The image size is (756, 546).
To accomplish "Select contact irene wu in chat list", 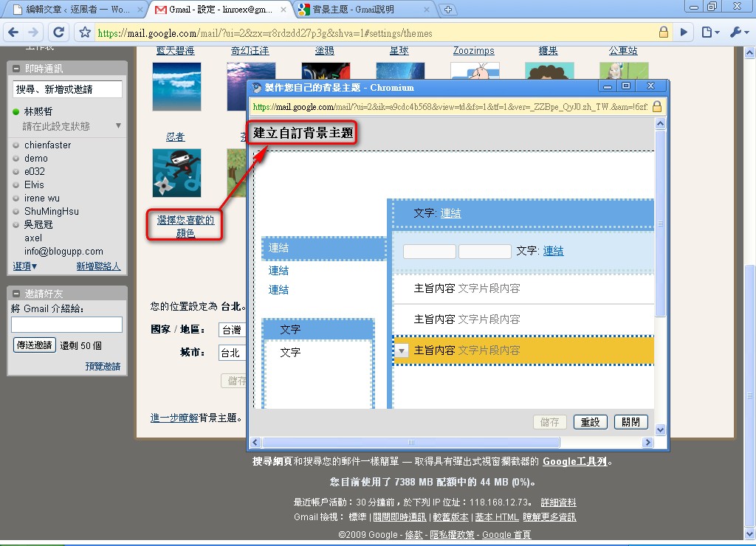I will coord(42,198).
